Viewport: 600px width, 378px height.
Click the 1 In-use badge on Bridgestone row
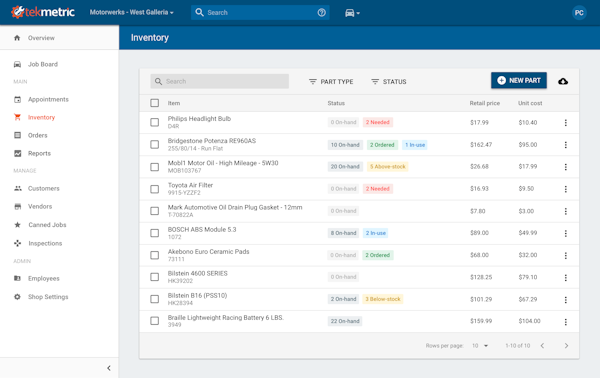coord(415,145)
